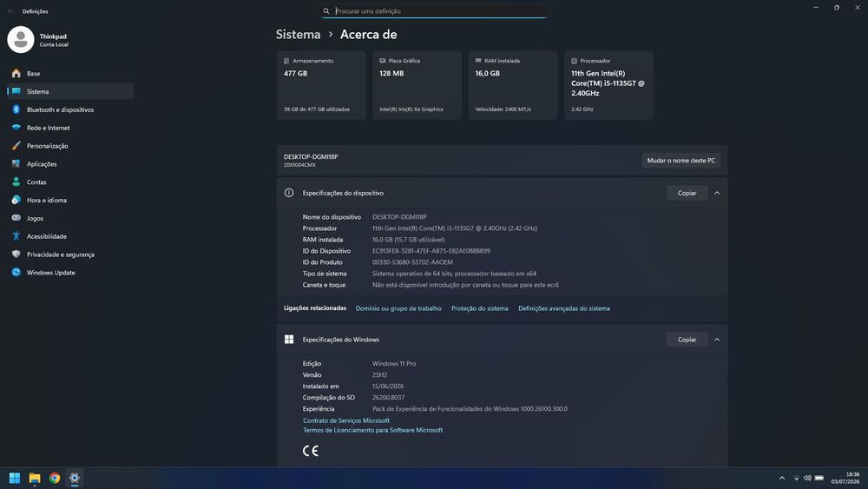The image size is (868, 489).
Task: Open Domínio ou grupo de trabalho link
Action: pyautogui.click(x=398, y=308)
